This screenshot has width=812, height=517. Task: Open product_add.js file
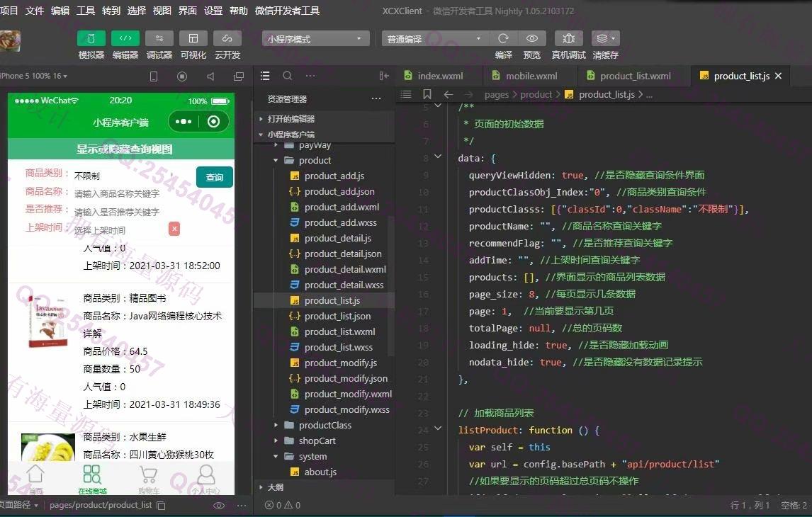pyautogui.click(x=334, y=176)
